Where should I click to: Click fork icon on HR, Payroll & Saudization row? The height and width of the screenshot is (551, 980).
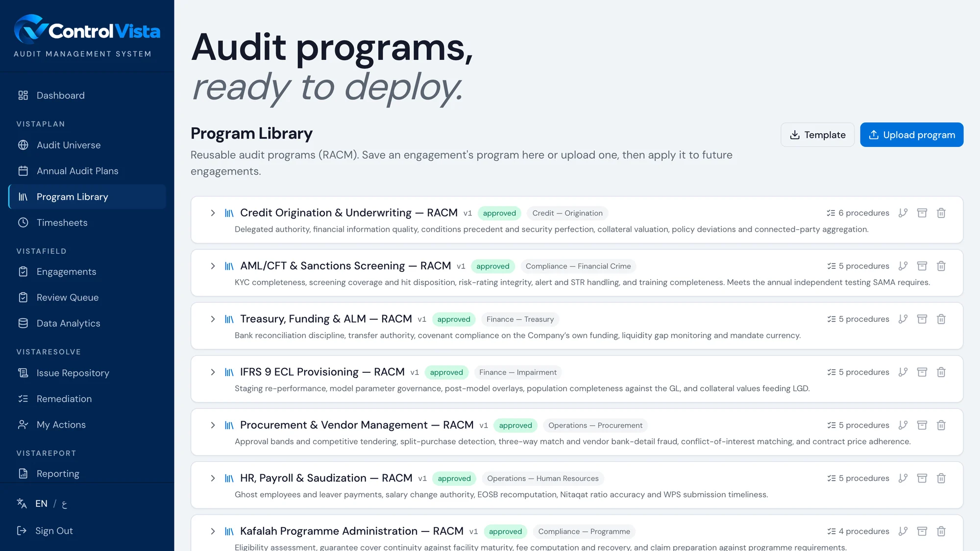(903, 479)
